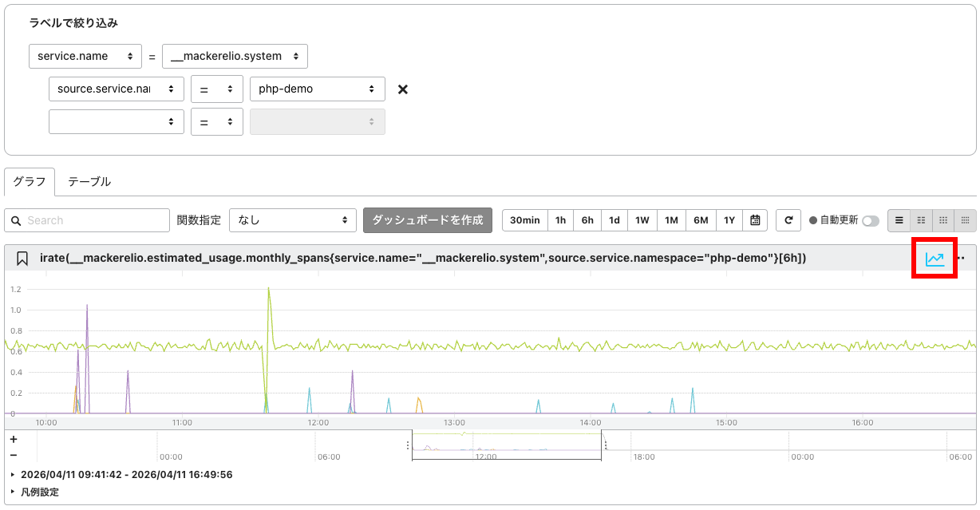Click the ダッシュボードを作成 button
The width and height of the screenshot is (980, 510).
428,219
